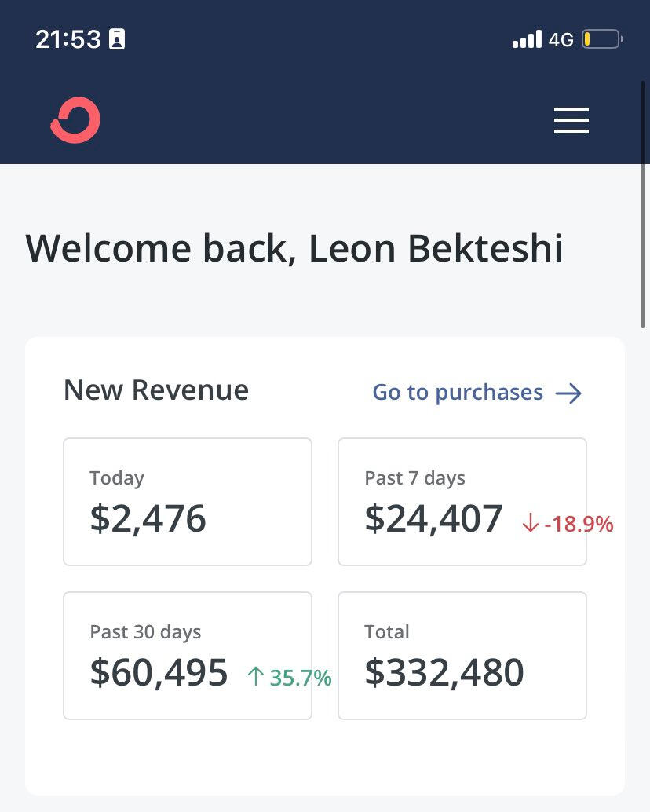Viewport: 650px width, 812px height.
Task: Tap the red down arrow by -18.9%
Action: (x=530, y=525)
